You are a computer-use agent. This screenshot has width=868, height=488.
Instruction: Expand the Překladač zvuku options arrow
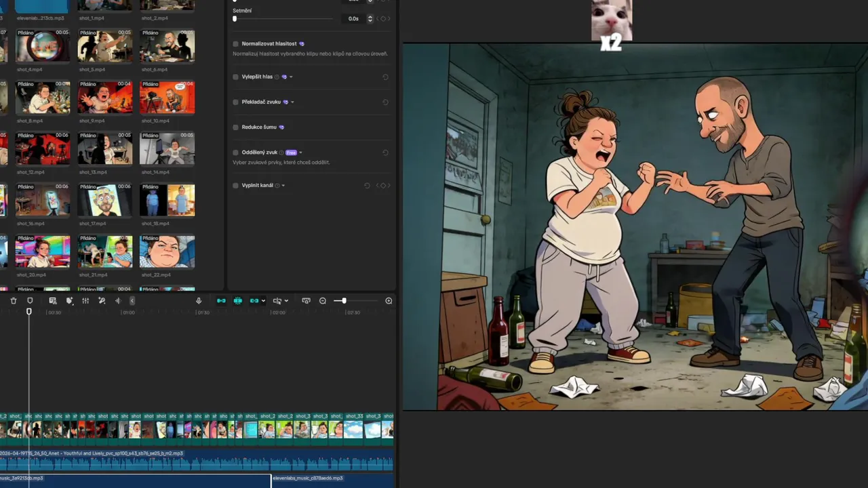point(292,102)
